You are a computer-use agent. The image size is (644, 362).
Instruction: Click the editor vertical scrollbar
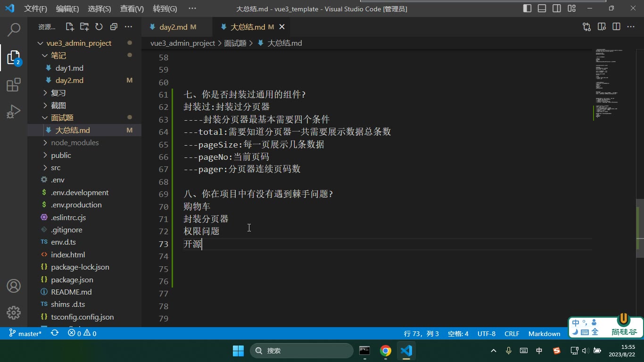coord(640,228)
